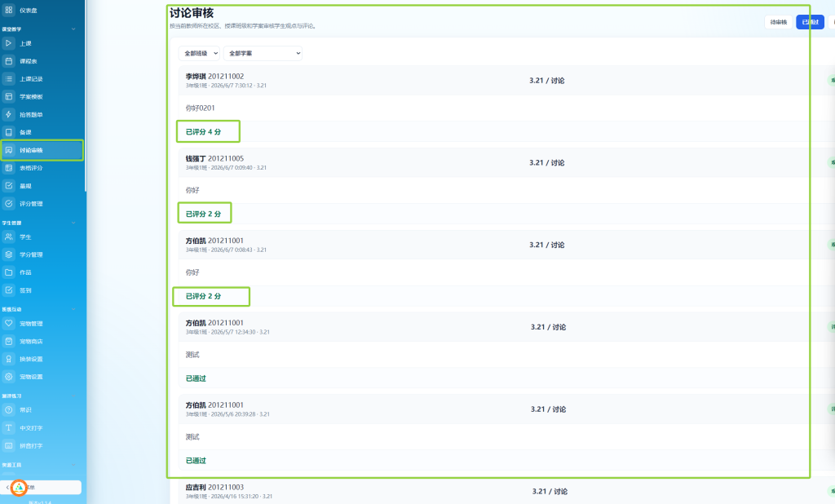
Task: Click the 换装设置 award icon
Action: pos(8,359)
